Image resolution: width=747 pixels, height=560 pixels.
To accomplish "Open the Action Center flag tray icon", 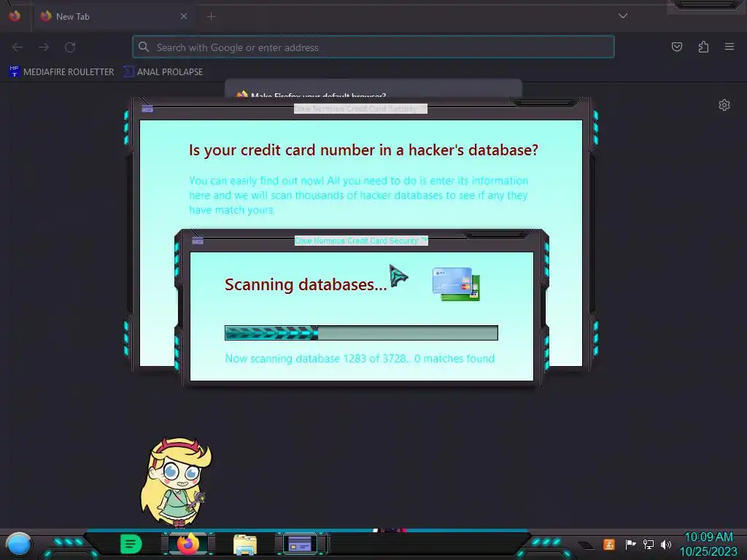I will (x=630, y=544).
